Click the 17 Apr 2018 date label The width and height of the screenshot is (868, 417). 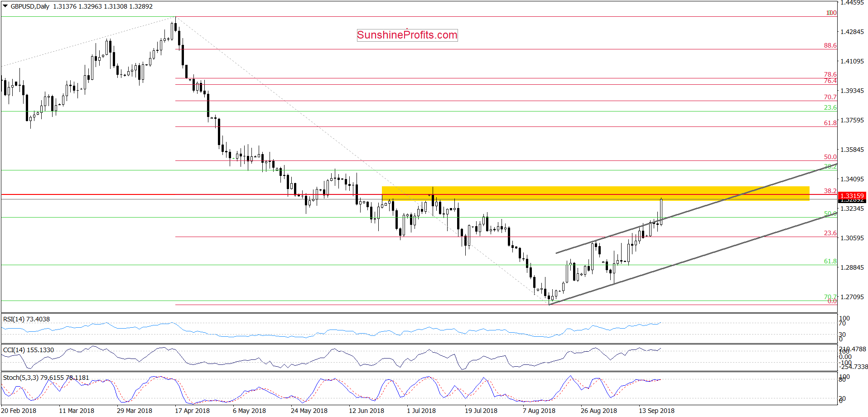tap(193, 411)
